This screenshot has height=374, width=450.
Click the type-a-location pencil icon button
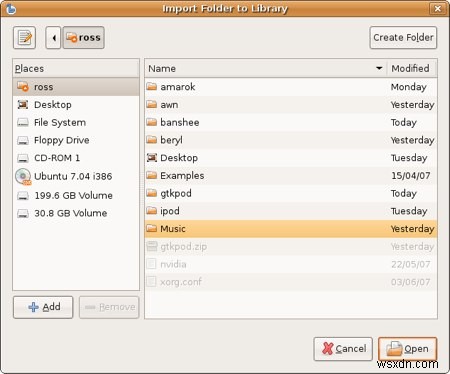(24, 38)
